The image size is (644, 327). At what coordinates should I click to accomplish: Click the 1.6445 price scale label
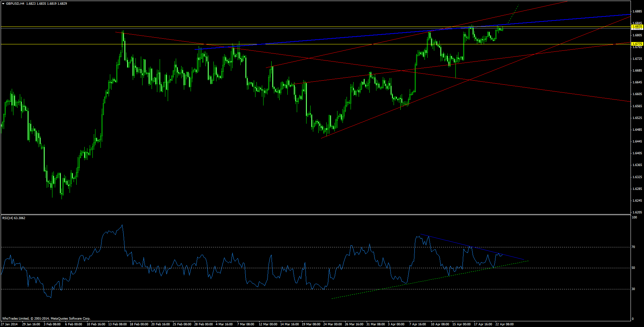[x=637, y=141]
